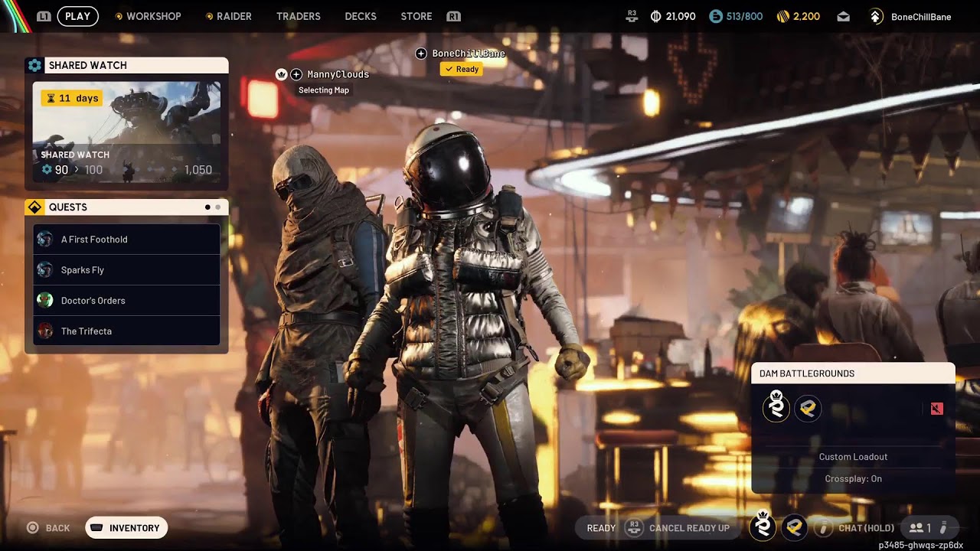Click the plus icon next to MannyClouds
The width and height of the screenshot is (980, 551).
coord(296,74)
